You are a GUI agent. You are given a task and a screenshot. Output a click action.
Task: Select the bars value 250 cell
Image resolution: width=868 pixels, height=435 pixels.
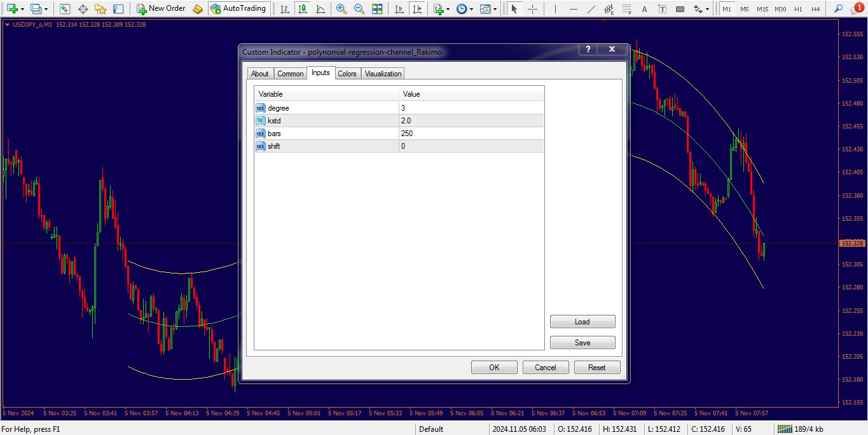click(x=471, y=134)
